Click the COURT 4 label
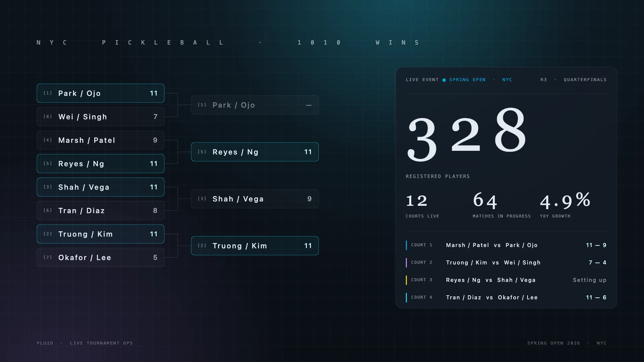The image size is (644, 362). tap(422, 297)
